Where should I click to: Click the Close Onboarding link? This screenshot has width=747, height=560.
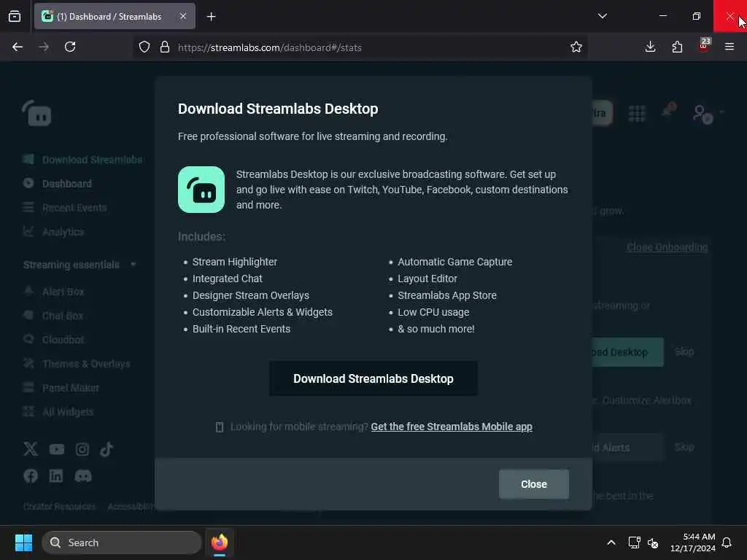pyautogui.click(x=667, y=247)
